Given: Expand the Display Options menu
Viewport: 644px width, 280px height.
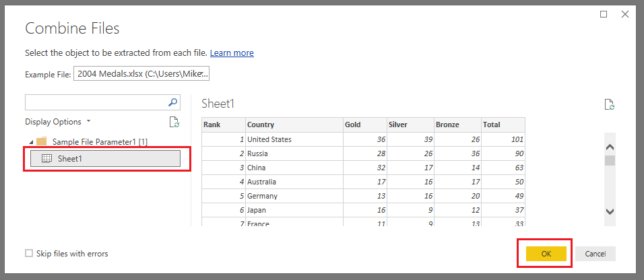Looking at the screenshot, I should (57, 122).
